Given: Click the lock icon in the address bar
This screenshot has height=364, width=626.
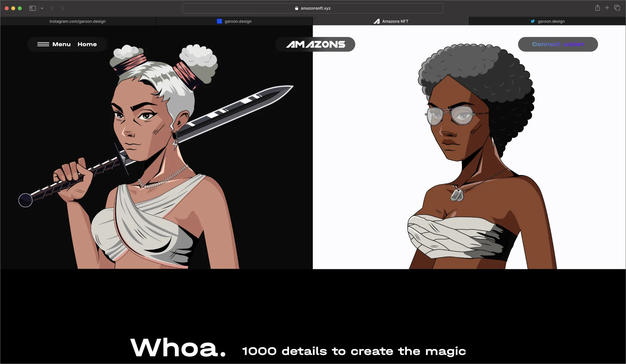Looking at the screenshot, I should pos(297,8).
